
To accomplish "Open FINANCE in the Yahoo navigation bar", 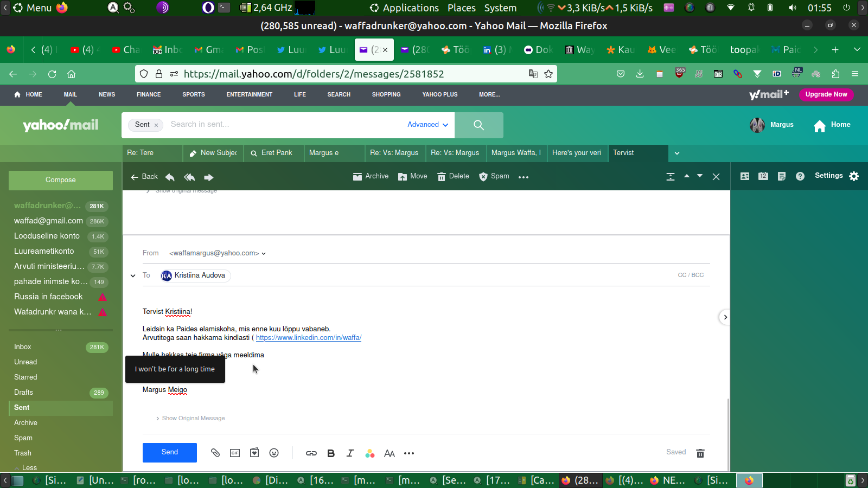I will 149,94.
